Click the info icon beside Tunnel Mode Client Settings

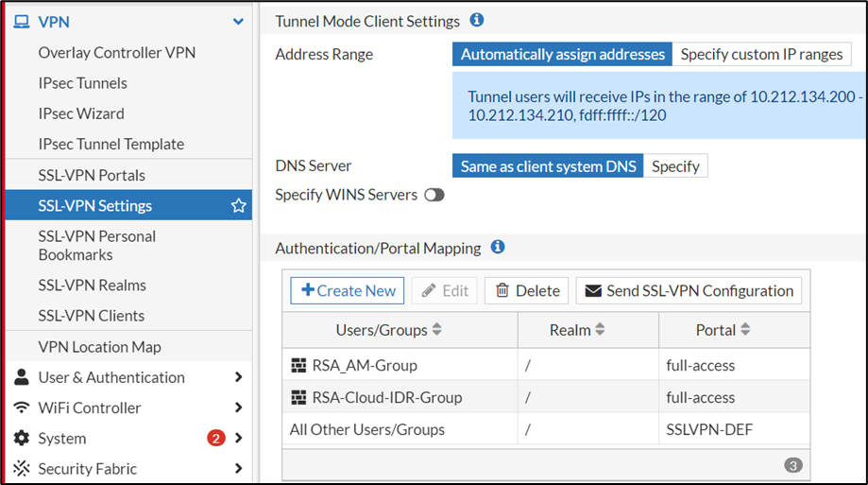pyautogui.click(x=477, y=20)
